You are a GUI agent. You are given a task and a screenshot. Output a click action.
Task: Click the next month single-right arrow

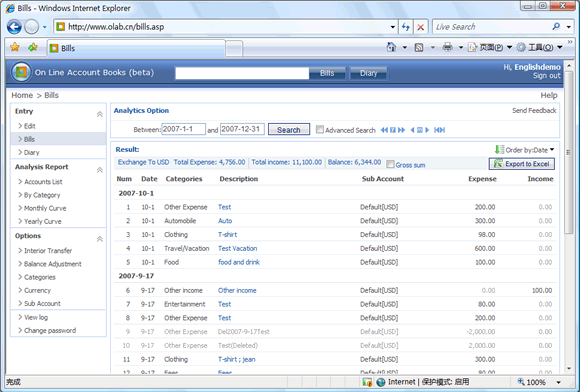(x=427, y=130)
